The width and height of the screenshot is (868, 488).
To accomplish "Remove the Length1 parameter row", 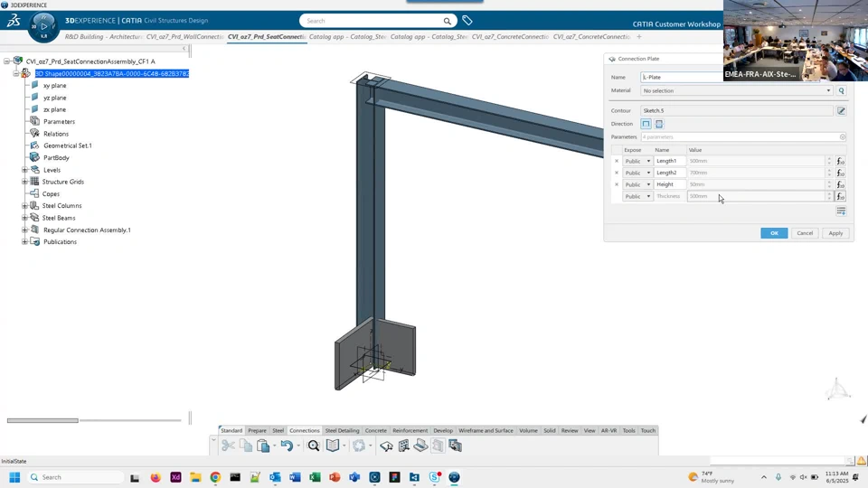I will point(616,161).
